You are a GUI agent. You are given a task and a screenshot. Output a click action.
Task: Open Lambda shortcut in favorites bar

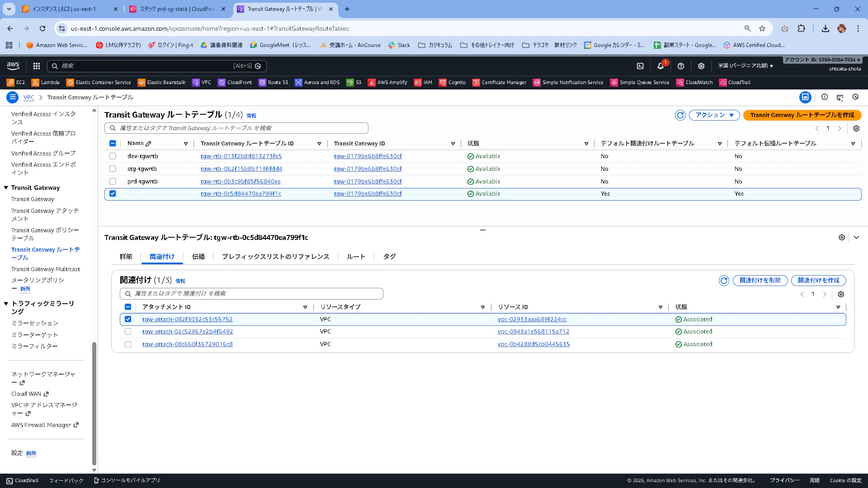click(45, 82)
